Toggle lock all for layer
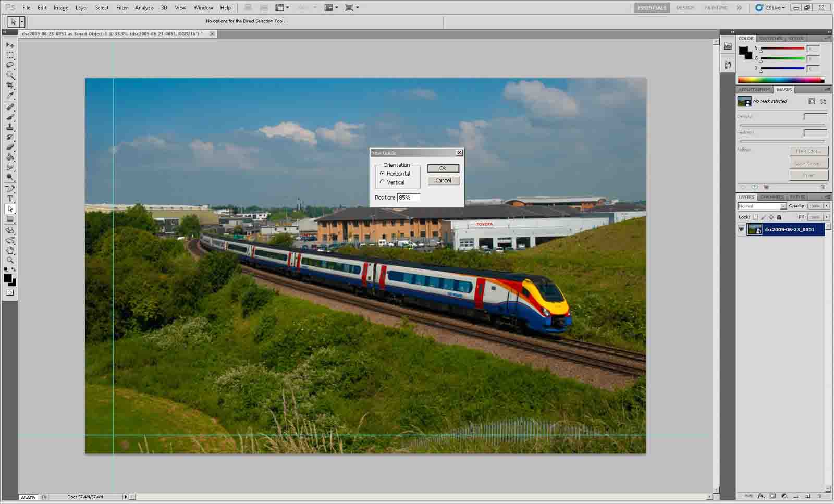 779,217
